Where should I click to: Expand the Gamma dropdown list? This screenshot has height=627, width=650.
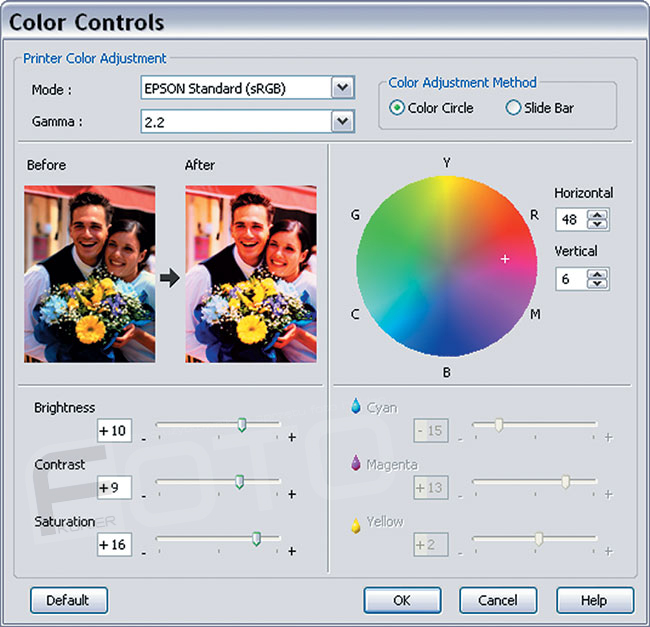(343, 121)
